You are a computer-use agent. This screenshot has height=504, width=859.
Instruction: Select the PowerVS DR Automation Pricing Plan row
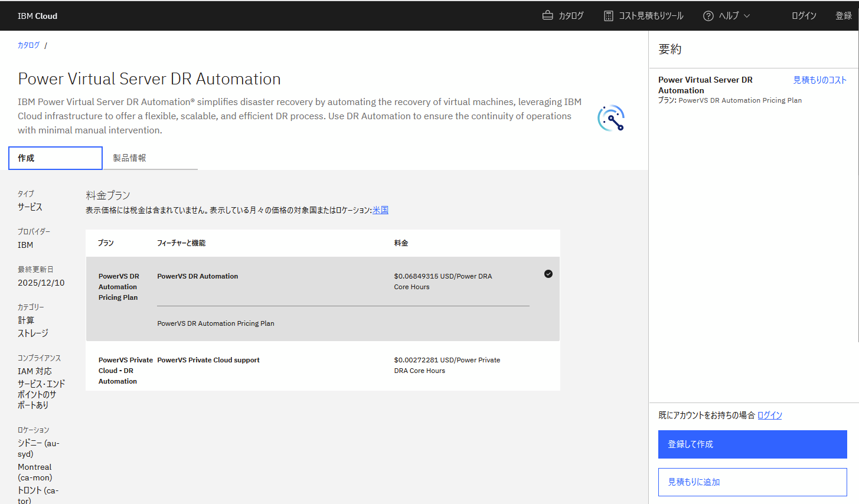click(323, 299)
